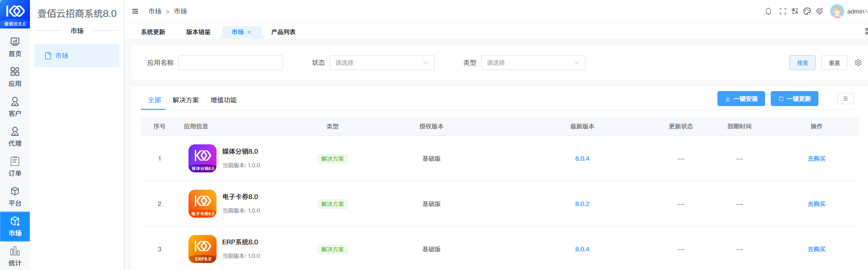Click latest version 8.0.4 of ERP系统8.0
Screen dimensions: 868x270
[582, 249]
